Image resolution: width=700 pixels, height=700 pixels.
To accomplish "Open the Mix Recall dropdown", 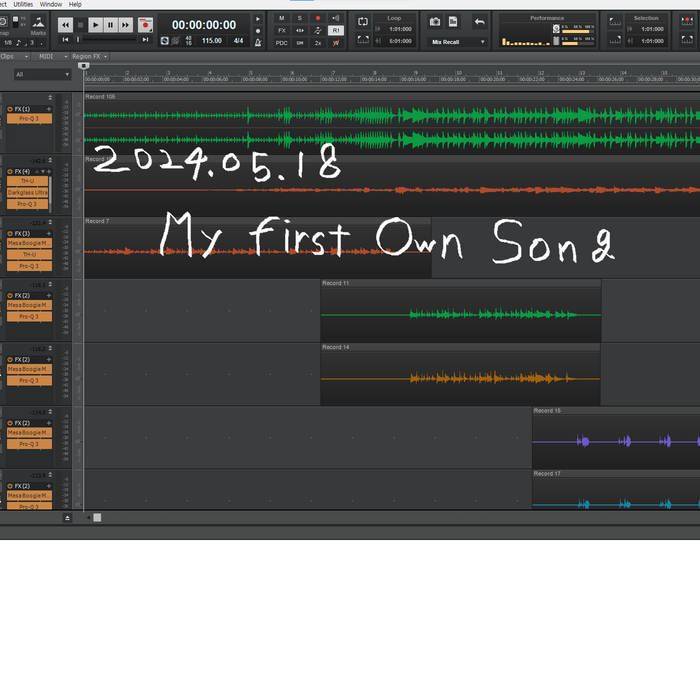I will click(x=458, y=42).
